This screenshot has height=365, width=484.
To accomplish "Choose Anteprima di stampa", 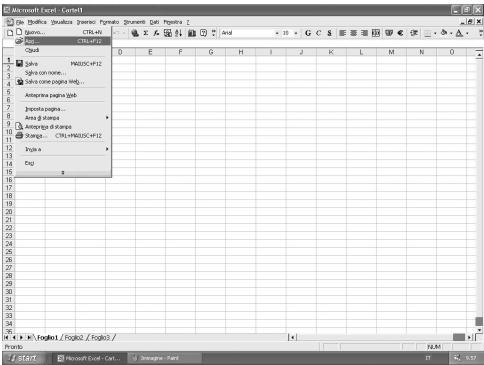I will click(x=63, y=127).
